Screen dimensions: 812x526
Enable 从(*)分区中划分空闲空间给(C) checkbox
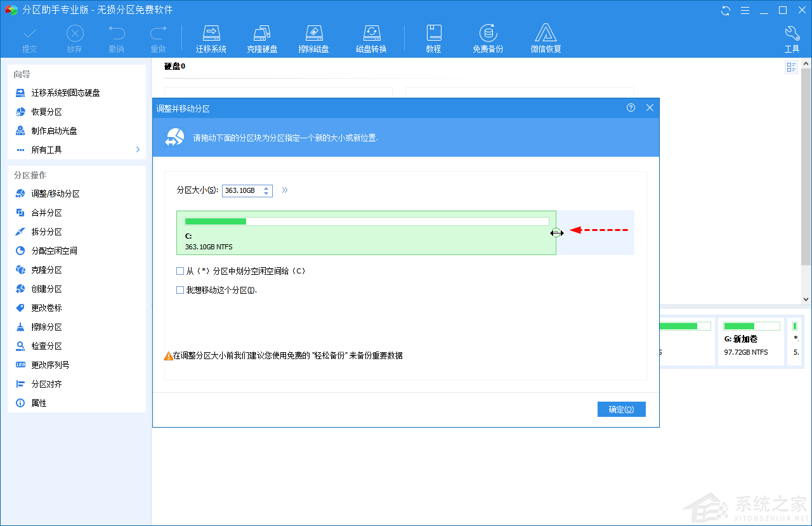(x=180, y=271)
